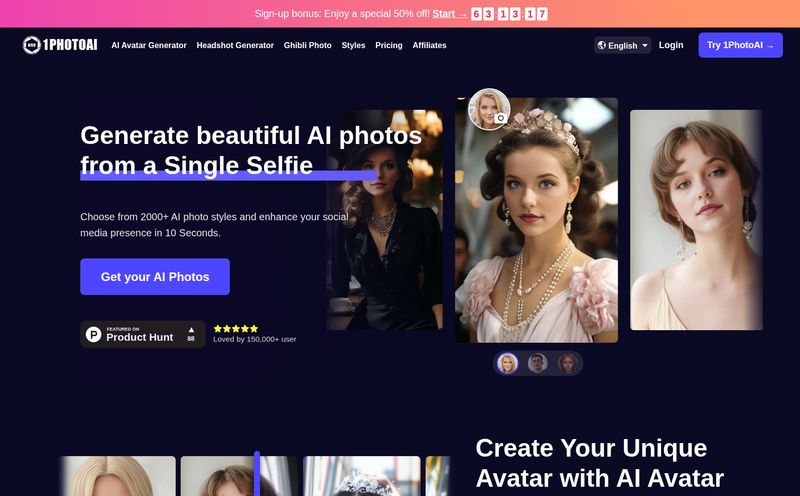The height and width of the screenshot is (496, 800).
Task: Click the Product Hunt 'P' logo
Action: [94, 334]
